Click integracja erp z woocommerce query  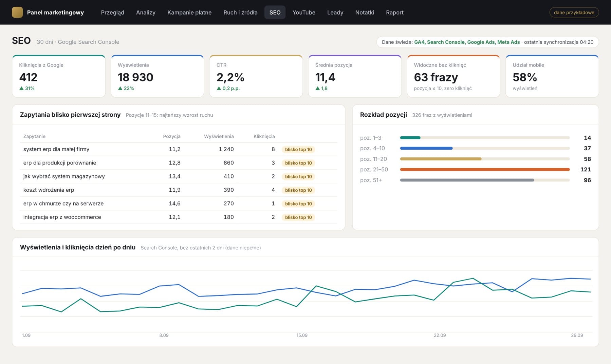[x=62, y=217]
